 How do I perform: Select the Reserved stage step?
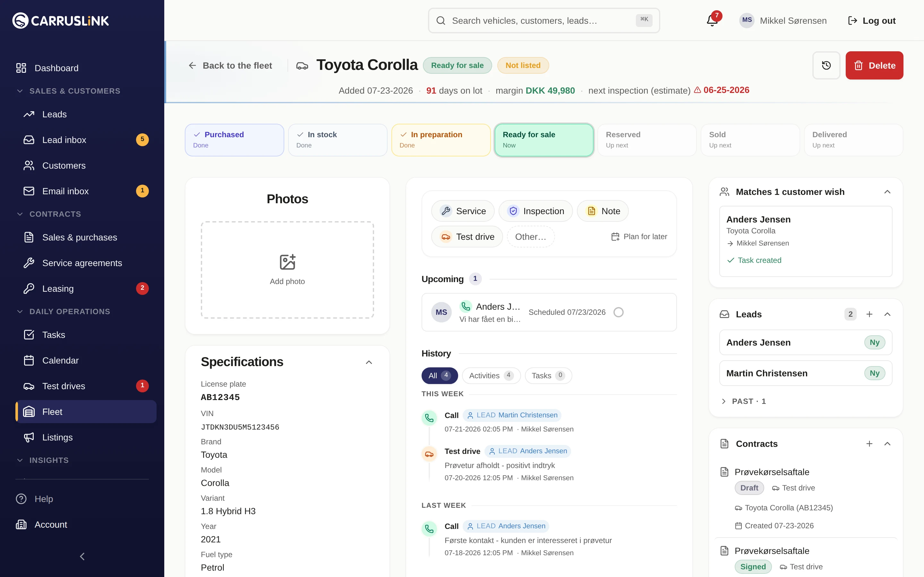pyautogui.click(x=647, y=140)
